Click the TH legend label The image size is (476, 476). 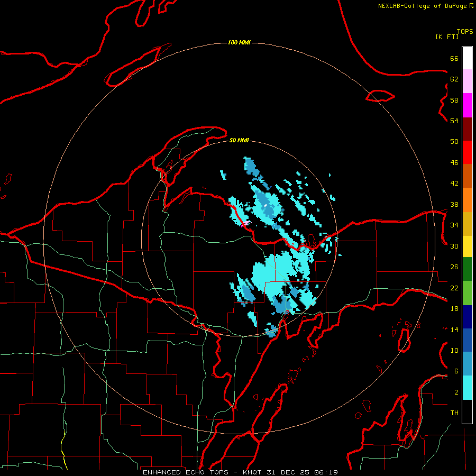pyautogui.click(x=454, y=413)
